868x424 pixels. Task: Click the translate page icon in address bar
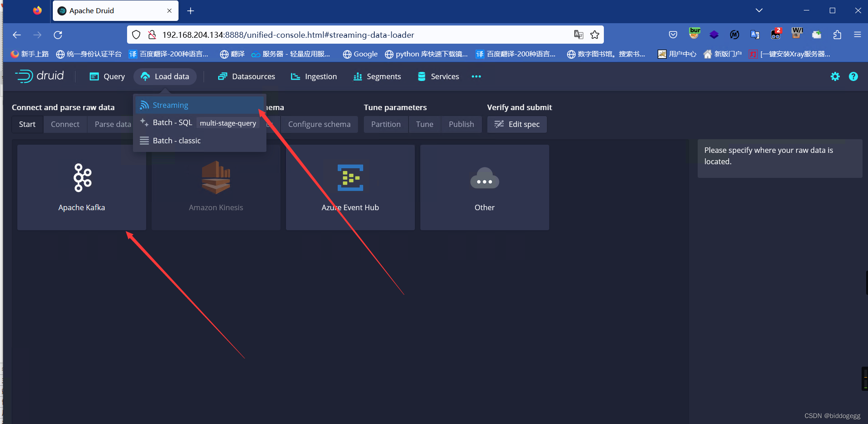(x=578, y=35)
